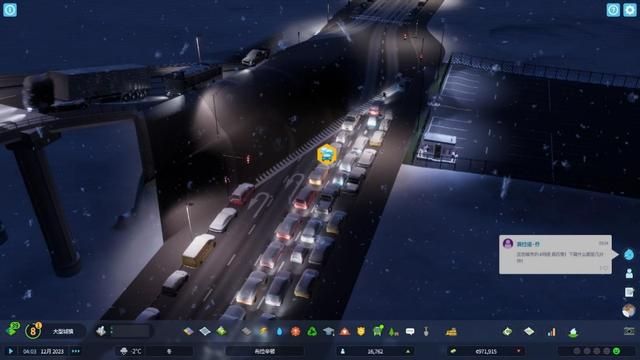Open the milestone level 8 progress circle

pyautogui.click(x=33, y=331)
